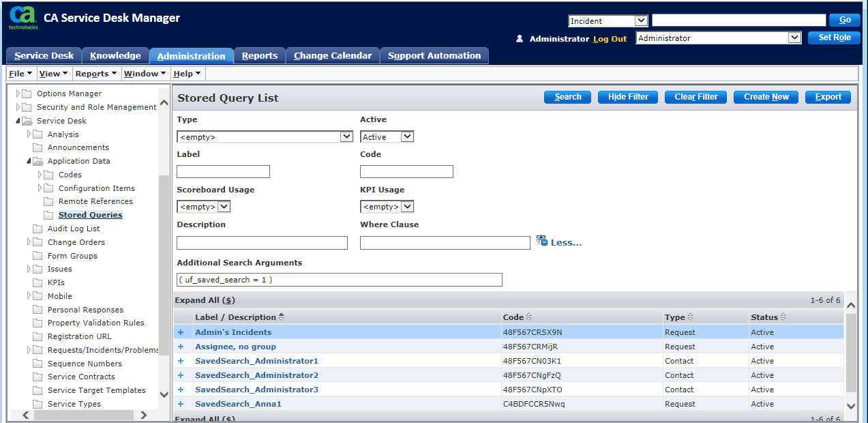This screenshot has height=423, width=868.
Task: Click the top global search text box
Action: pos(738,20)
